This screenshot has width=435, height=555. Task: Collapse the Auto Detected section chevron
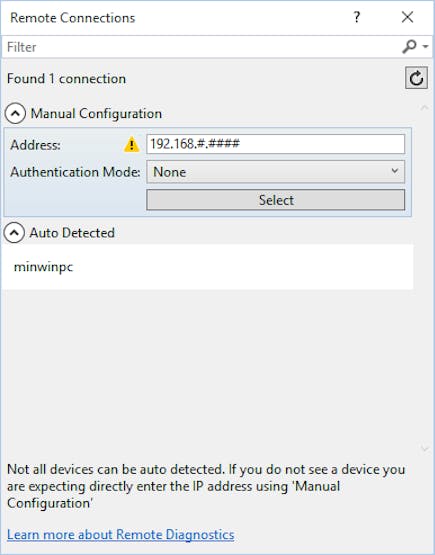[15, 233]
